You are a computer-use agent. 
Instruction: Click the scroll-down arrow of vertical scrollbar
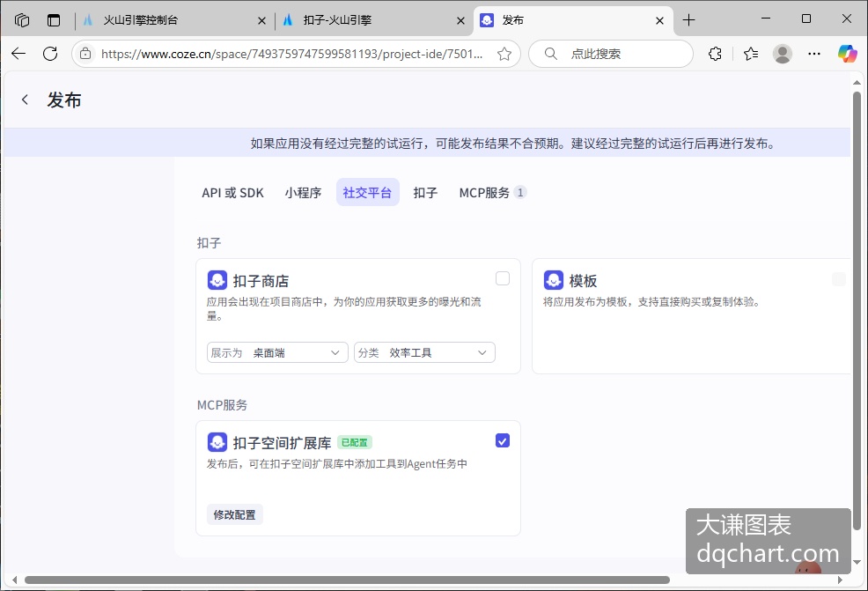pyautogui.click(x=857, y=563)
